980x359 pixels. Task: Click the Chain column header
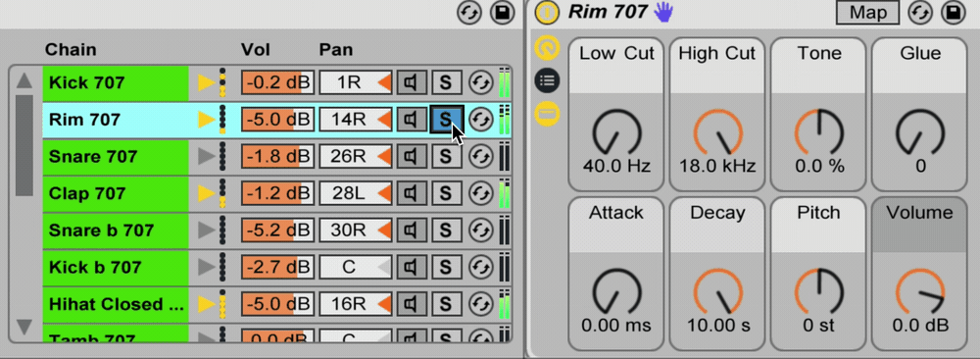point(70,49)
